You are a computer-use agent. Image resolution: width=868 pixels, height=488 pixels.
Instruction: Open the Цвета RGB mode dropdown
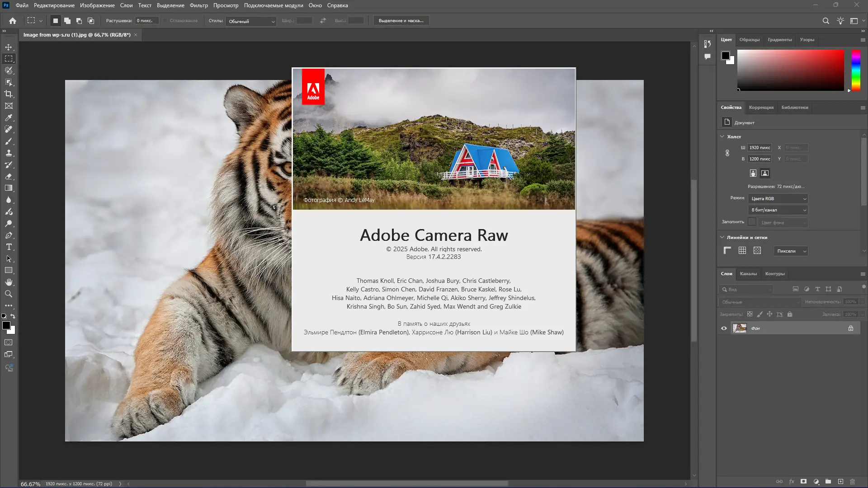(x=778, y=199)
